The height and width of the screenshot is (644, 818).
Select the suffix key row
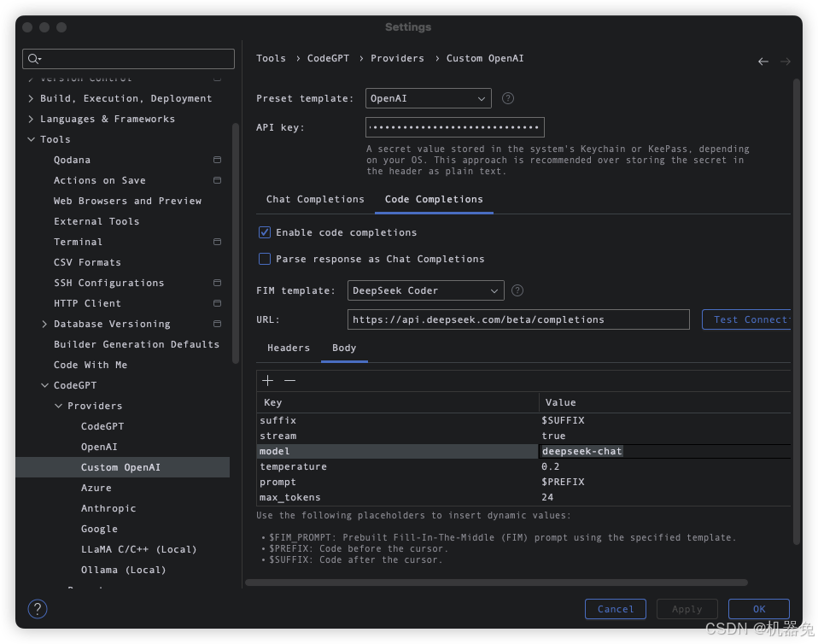coord(398,420)
